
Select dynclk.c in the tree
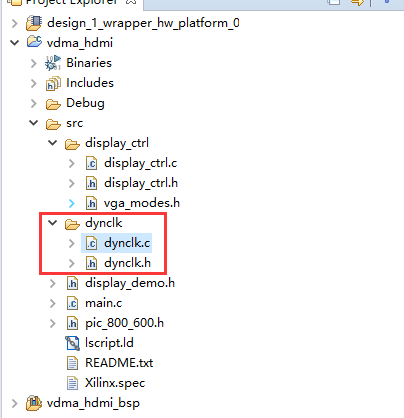(127, 243)
